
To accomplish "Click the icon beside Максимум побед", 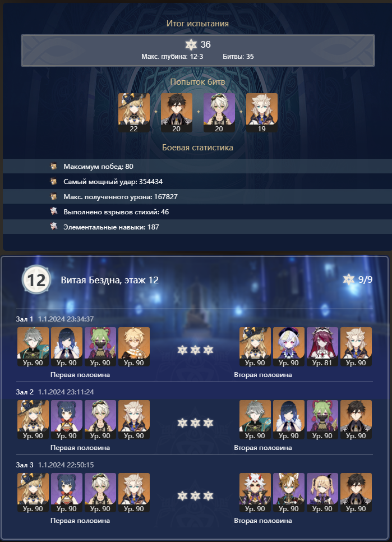I will pos(53,166).
